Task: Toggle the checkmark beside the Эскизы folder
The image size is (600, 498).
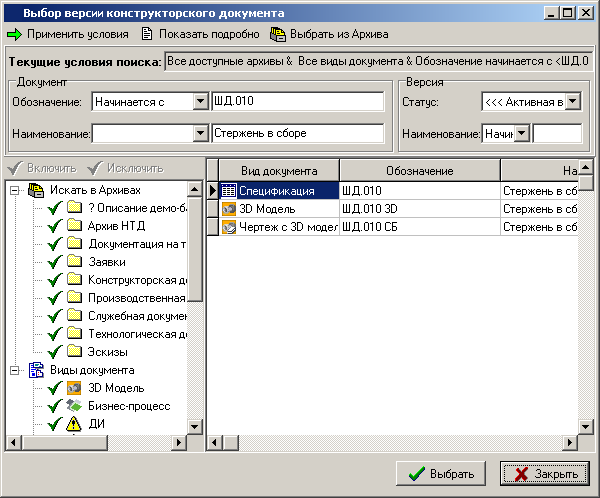Action: 55,352
